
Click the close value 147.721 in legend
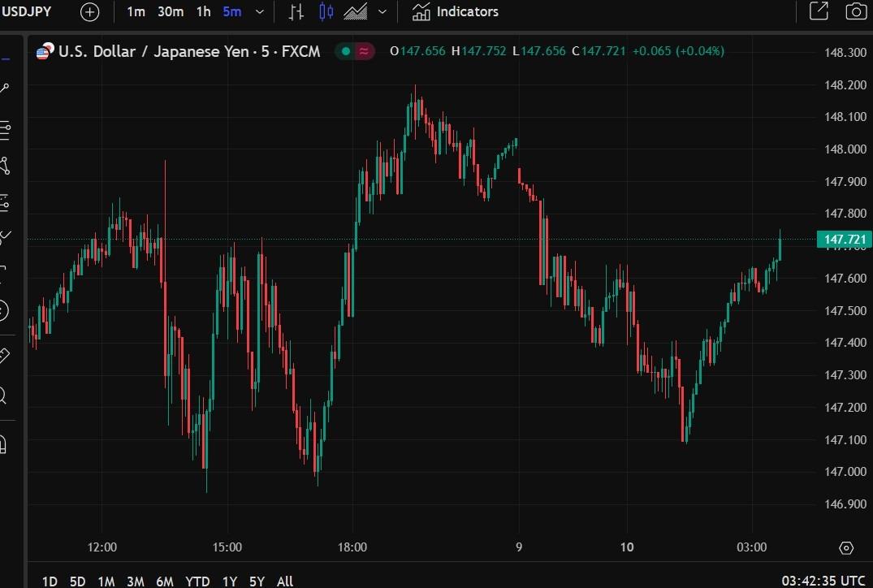[x=603, y=51]
